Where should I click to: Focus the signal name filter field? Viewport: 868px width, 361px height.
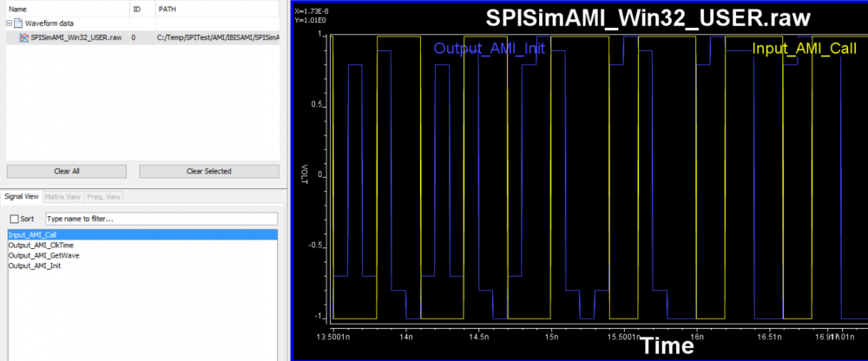(x=161, y=219)
